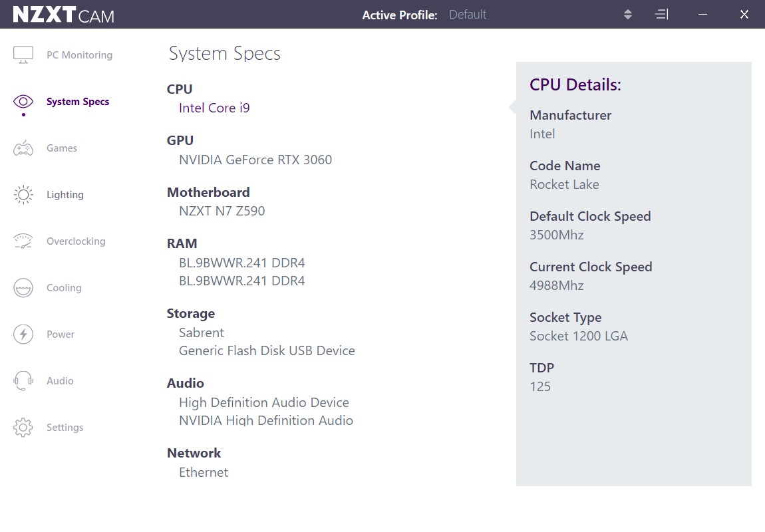Select Sabrent storage entry
Image resolution: width=765 pixels, height=532 pixels.
pyautogui.click(x=202, y=332)
